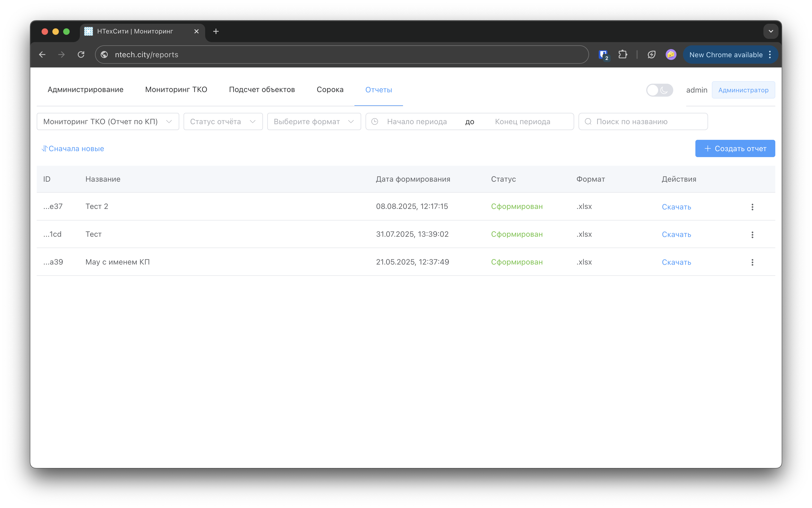Viewport: 812px width, 508px height.
Task: Click the browser back arrow
Action: 42,55
